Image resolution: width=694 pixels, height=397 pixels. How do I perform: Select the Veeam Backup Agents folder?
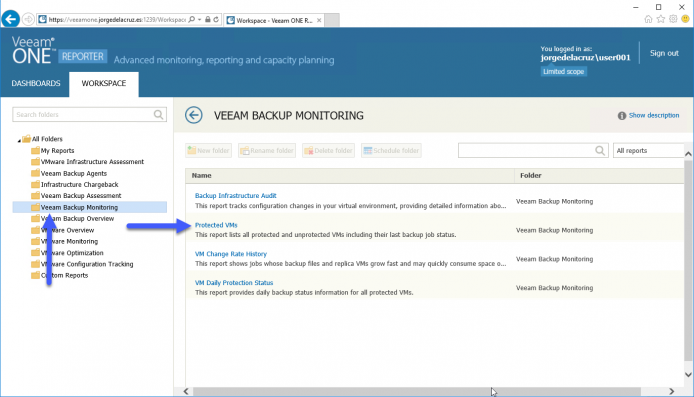[74, 173]
